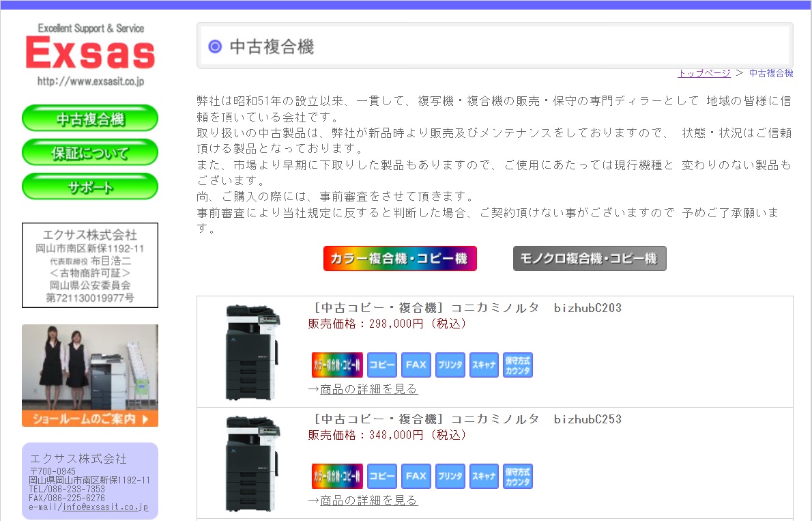
Task: Select the モノクロ複合機・コピー機 gray button
Action: pos(590,258)
